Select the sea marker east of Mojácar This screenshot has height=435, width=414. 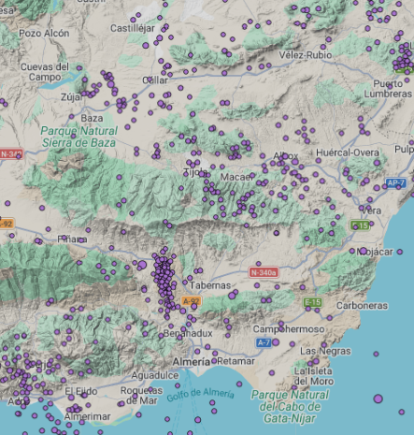[400, 252]
